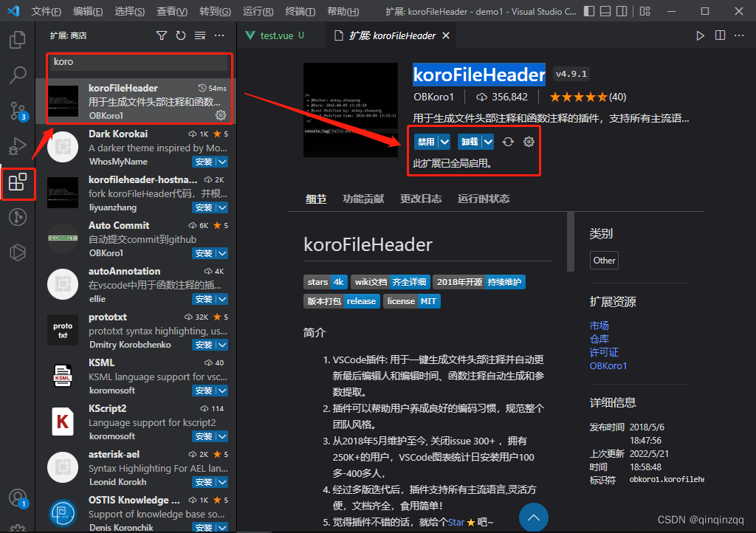The height and width of the screenshot is (533, 756).
Task: Filter extensions with the funnel icon
Action: pyautogui.click(x=162, y=35)
